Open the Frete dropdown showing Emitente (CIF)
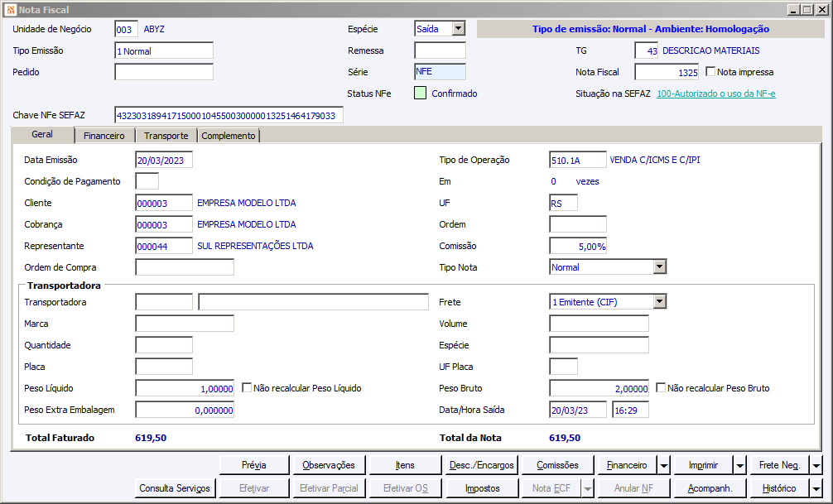 tap(659, 302)
